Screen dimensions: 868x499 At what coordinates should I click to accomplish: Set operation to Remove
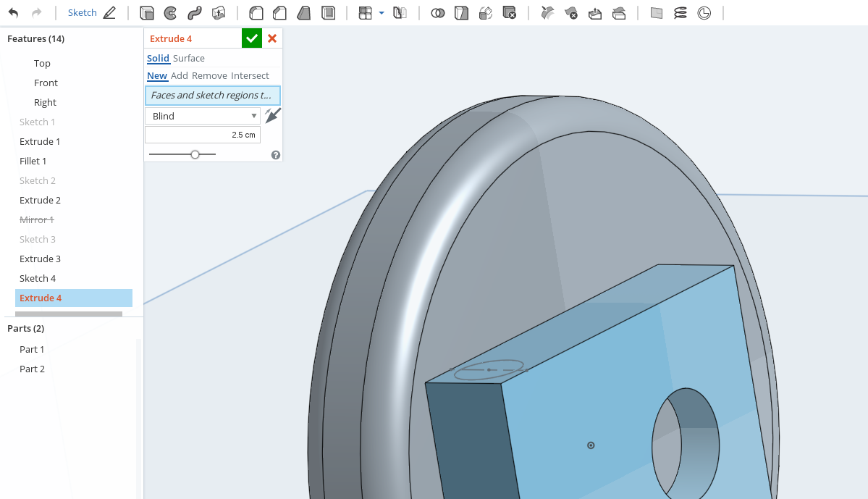tap(209, 75)
